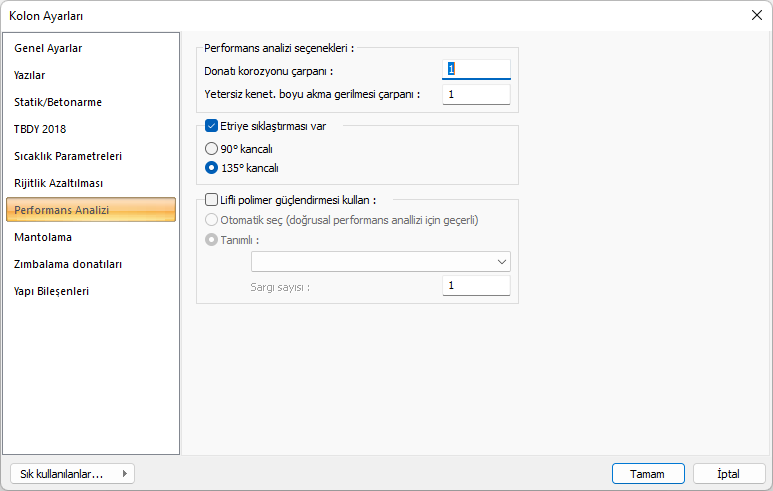
Task: Switch to the Yazılar settings page
Action: (x=30, y=75)
